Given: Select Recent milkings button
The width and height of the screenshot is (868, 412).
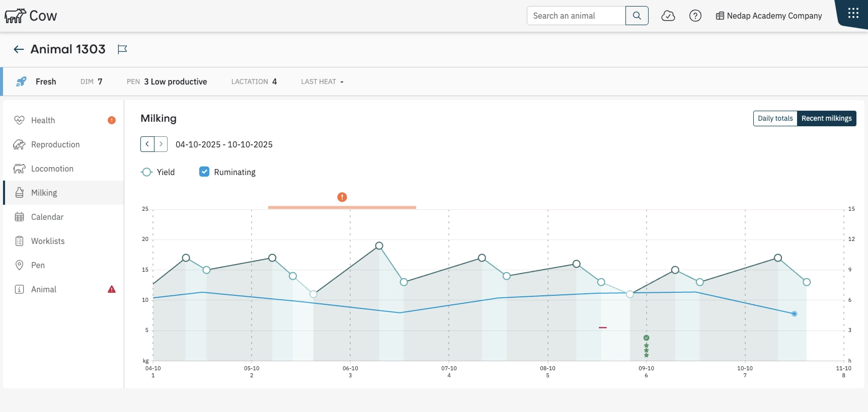Looking at the screenshot, I should [x=826, y=118].
